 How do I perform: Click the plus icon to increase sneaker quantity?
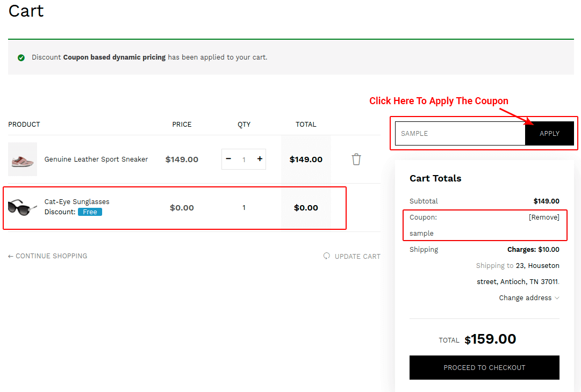pyautogui.click(x=259, y=159)
